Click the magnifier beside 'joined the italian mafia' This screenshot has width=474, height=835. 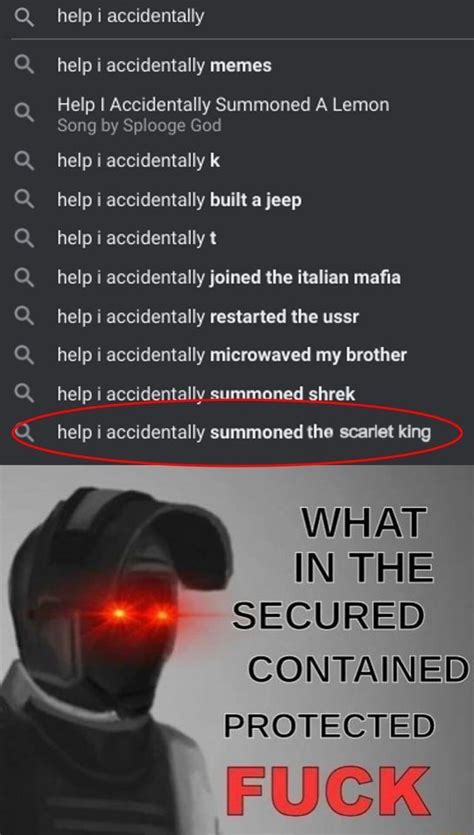(x=24, y=277)
